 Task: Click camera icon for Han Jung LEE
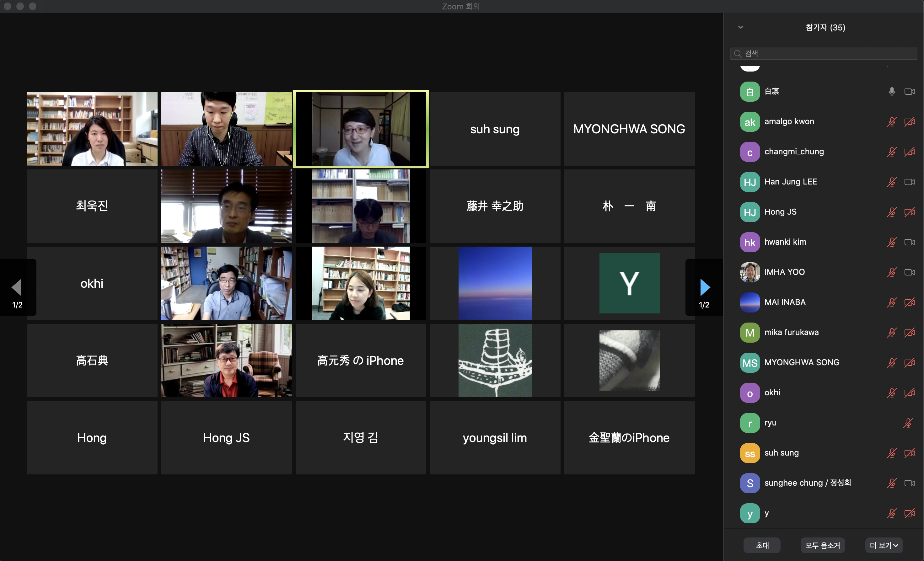point(909,182)
